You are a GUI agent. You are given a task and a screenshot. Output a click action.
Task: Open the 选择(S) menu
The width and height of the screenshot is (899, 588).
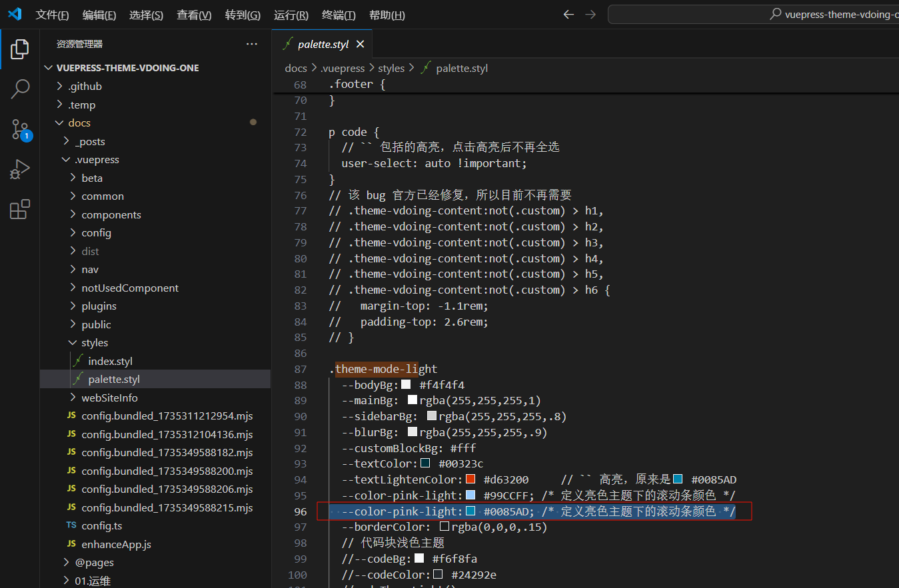click(x=146, y=15)
